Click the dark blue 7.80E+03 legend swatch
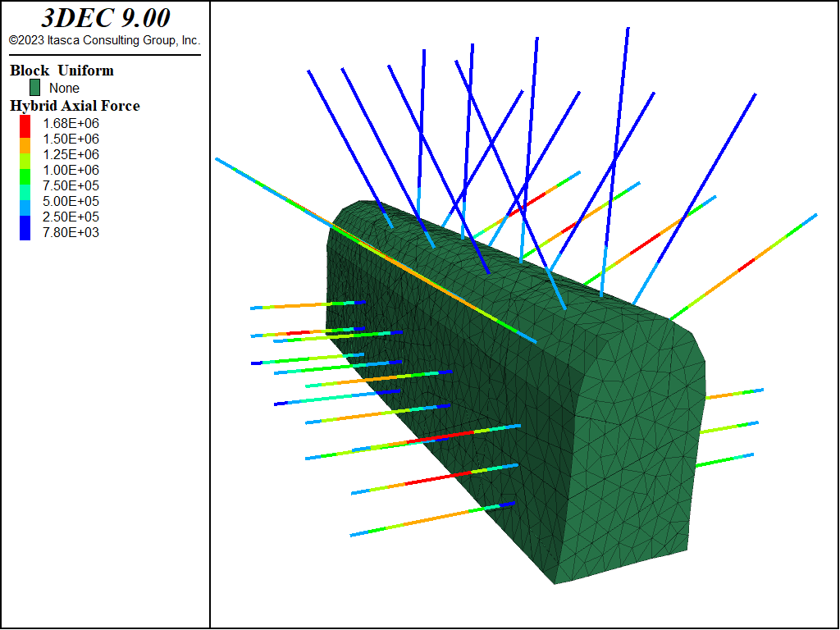 25,232
